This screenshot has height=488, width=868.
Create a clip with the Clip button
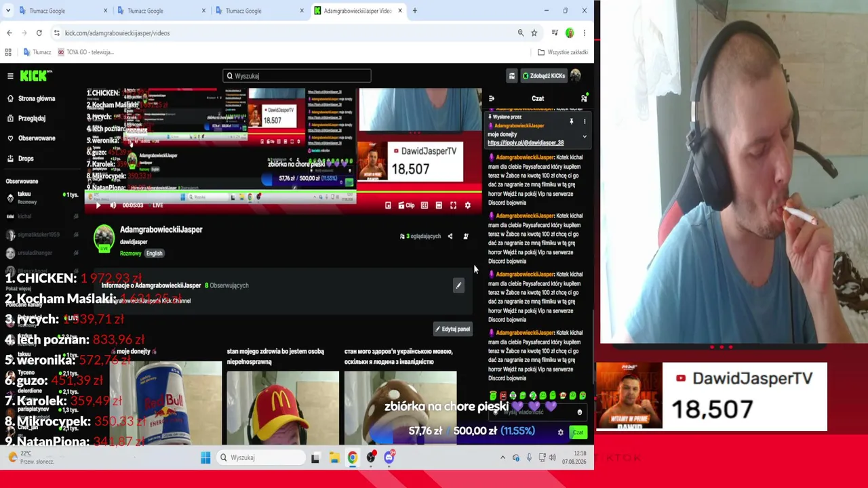click(x=406, y=205)
